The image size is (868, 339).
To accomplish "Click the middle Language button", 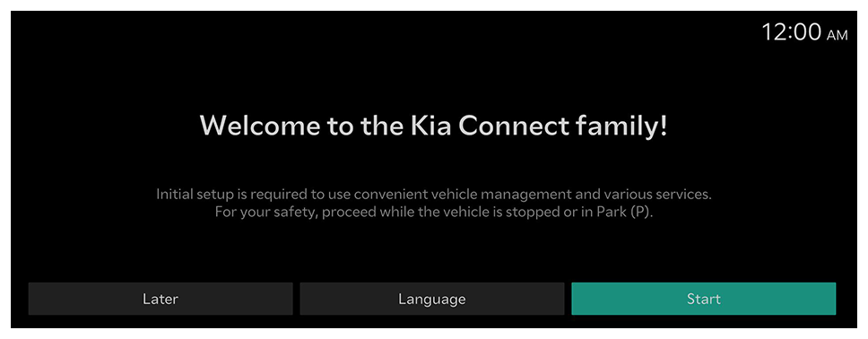I will click(432, 299).
